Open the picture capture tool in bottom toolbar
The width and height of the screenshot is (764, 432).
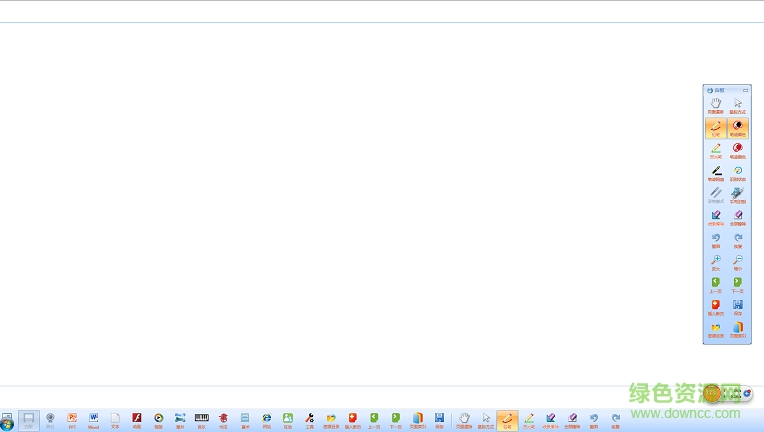[x=180, y=420]
